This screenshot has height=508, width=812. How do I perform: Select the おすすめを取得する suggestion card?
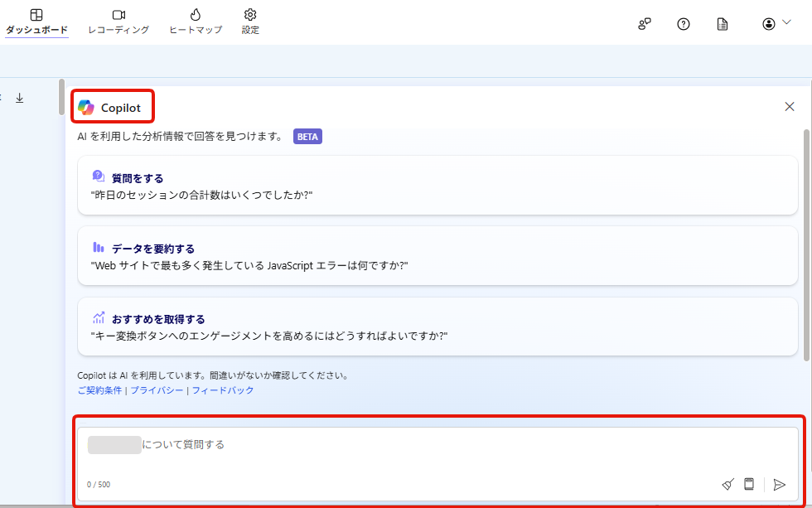click(437, 327)
